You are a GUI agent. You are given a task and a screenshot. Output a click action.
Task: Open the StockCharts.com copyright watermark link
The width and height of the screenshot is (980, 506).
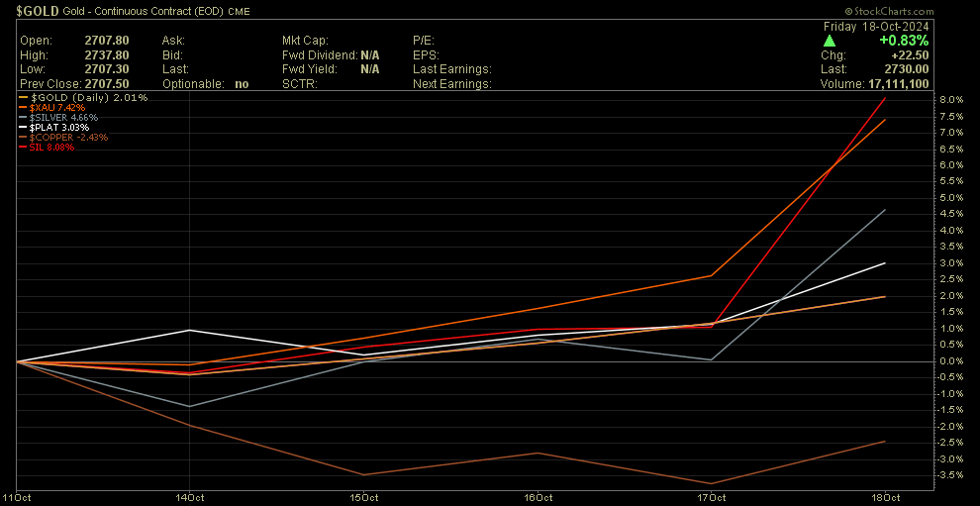click(889, 11)
